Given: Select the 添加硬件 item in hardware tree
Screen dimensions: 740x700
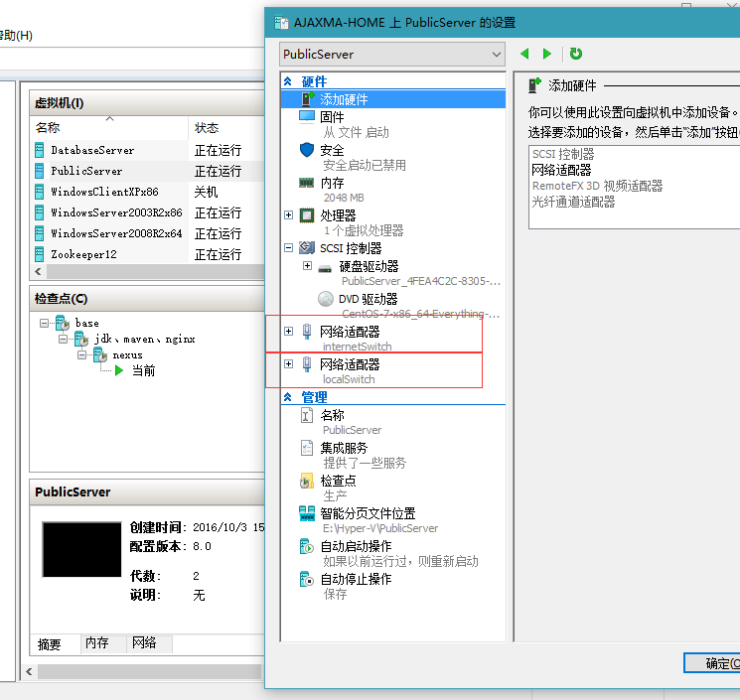Looking at the screenshot, I should tap(392, 99).
